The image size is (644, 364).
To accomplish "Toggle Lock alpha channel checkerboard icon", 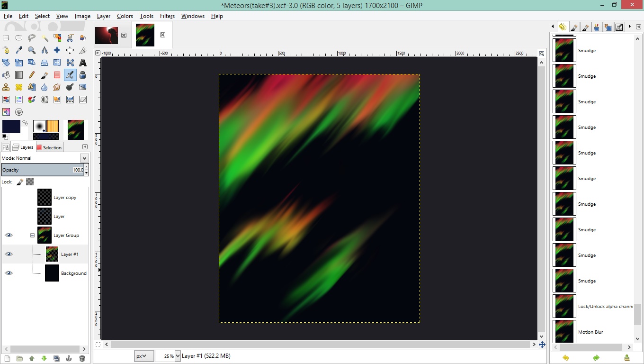I will (x=30, y=182).
